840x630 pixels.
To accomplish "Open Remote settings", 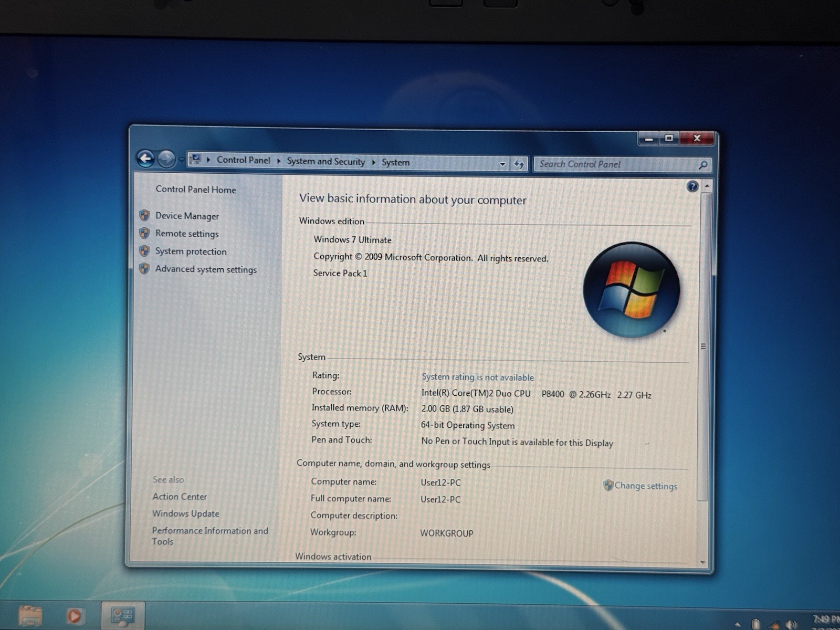I will click(187, 234).
